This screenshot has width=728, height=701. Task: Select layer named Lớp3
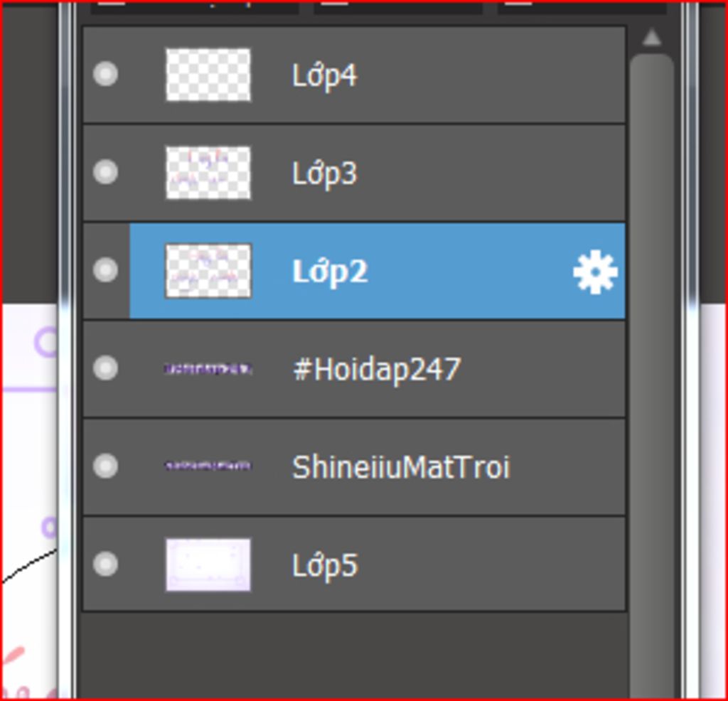pyautogui.click(x=324, y=173)
